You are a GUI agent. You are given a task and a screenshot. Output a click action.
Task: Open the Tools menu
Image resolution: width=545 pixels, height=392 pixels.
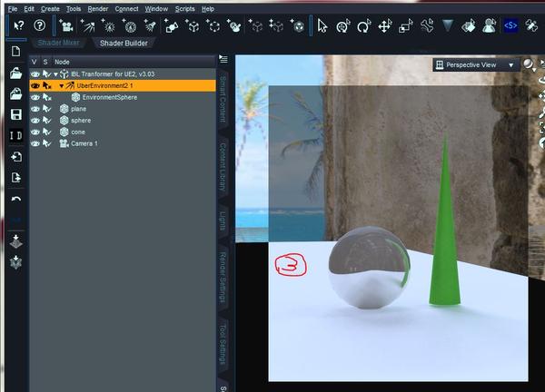(74, 9)
